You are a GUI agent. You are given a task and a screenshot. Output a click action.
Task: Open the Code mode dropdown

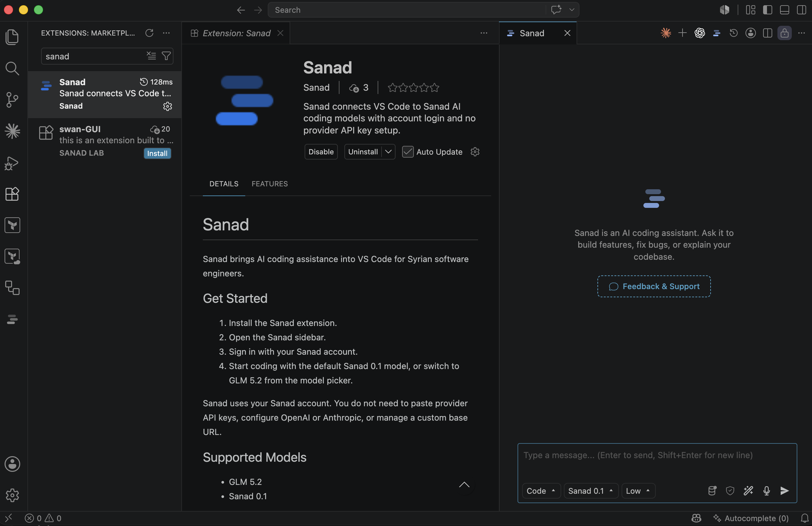pyautogui.click(x=541, y=491)
